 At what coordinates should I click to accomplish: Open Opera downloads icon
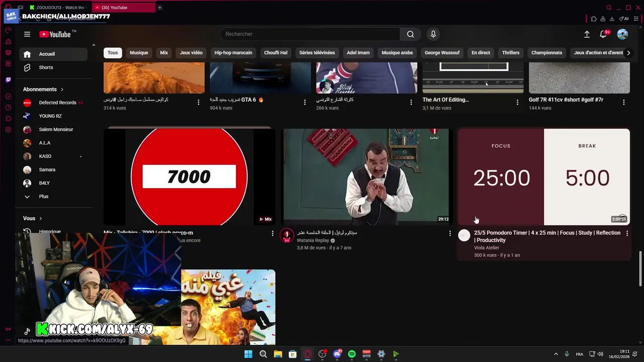tap(612, 19)
